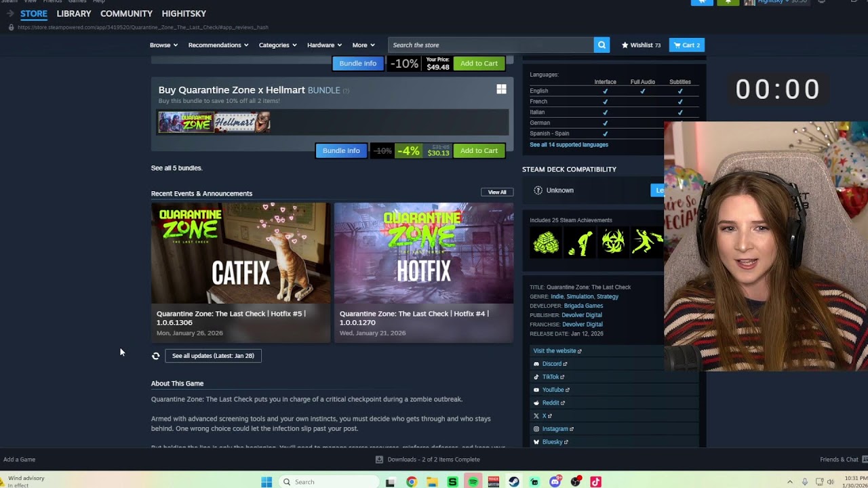Screen dimensions: 868x488
Task: Click the Search the store field
Action: click(491, 45)
